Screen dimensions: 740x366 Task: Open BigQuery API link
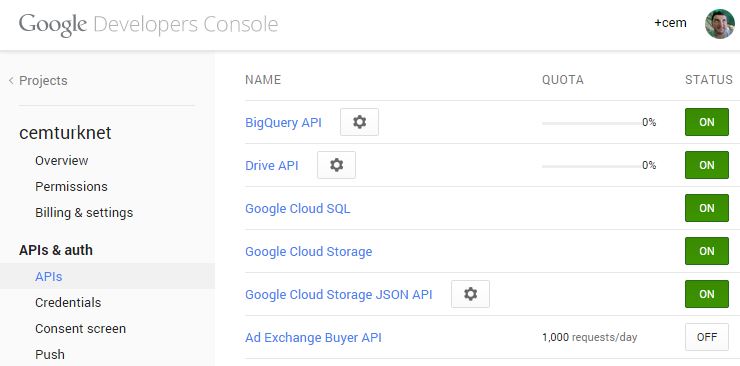[283, 123]
